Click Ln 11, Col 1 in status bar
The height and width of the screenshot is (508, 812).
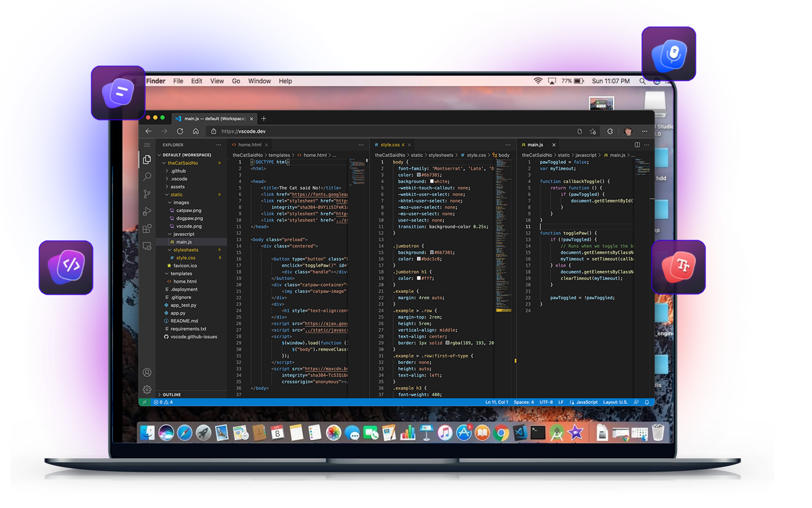tap(496, 402)
